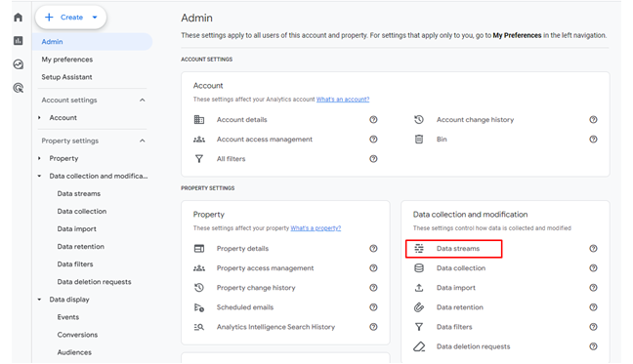Image resolution: width=633 pixels, height=364 pixels.
Task: Select Data import in the sidebar
Action: (77, 229)
